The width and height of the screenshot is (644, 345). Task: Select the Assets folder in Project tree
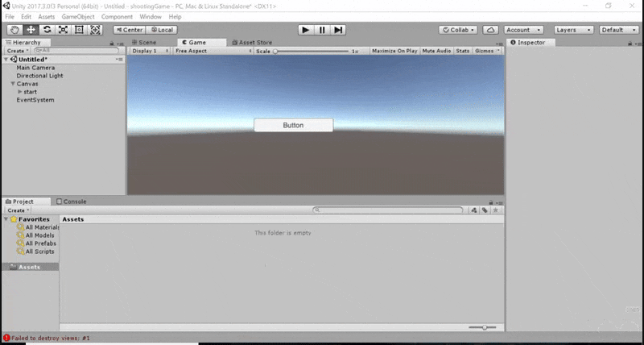coord(31,267)
